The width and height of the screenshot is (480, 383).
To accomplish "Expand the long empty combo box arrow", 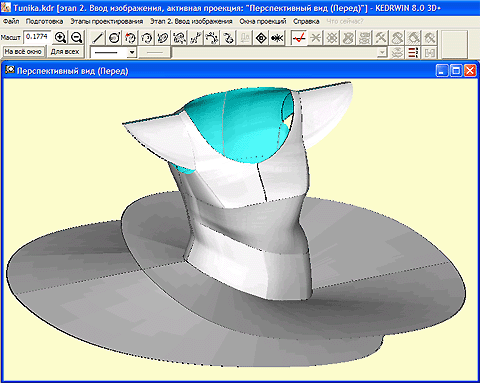I will tap(382, 52).
